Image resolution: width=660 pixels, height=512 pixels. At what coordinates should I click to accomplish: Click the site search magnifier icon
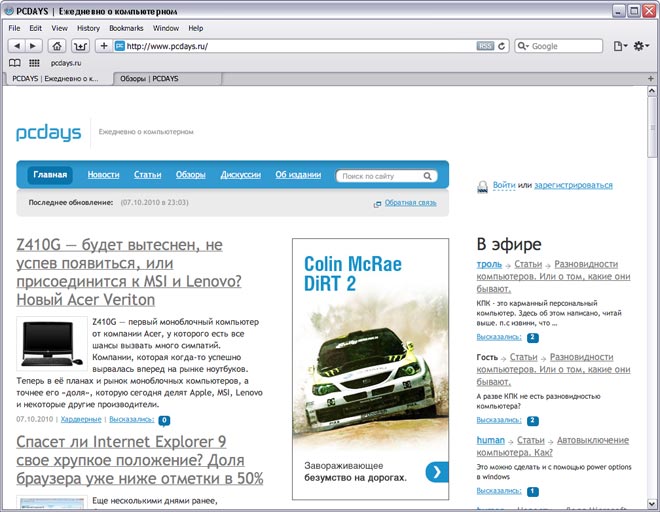point(428,176)
